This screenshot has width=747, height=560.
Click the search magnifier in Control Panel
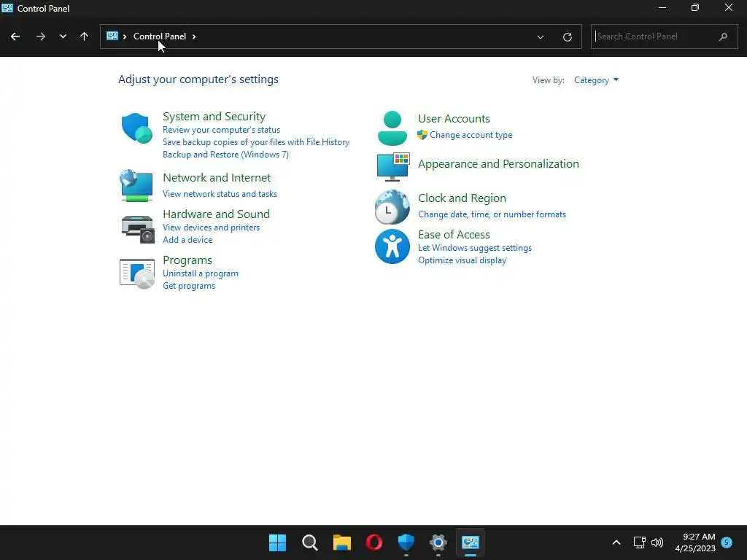[723, 36]
